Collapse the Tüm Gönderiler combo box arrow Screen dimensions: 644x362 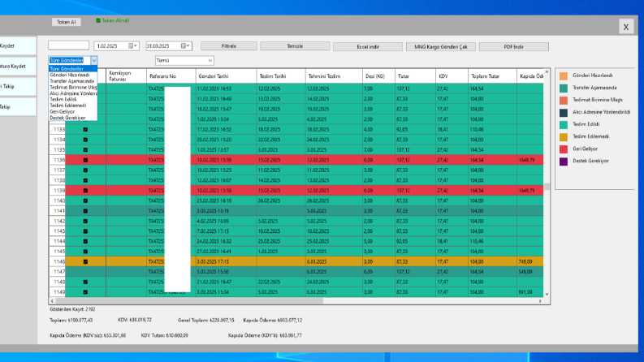(93, 60)
